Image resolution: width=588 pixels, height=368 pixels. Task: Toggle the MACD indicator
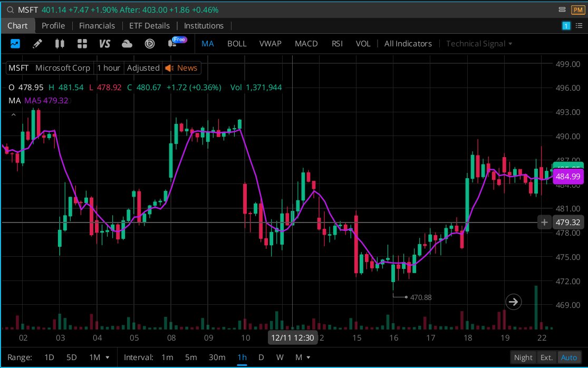click(x=306, y=43)
